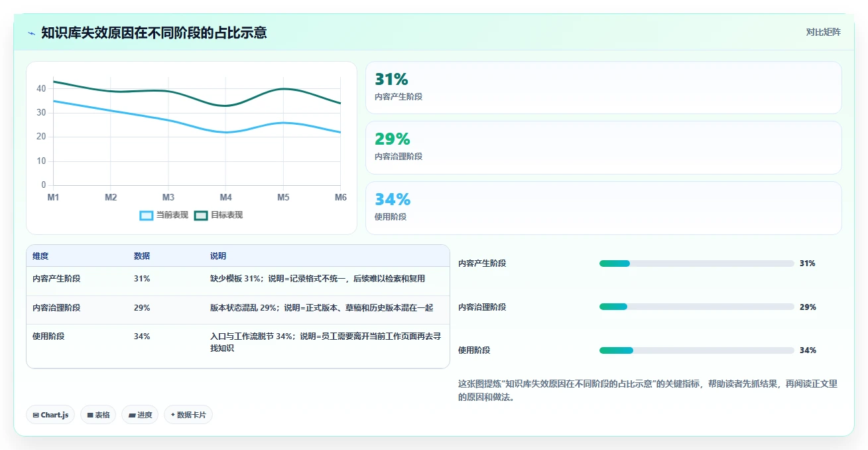The height and width of the screenshot is (450, 868).
Task: Click 内容产生阶段 caption in the stat card
Action: tap(399, 97)
